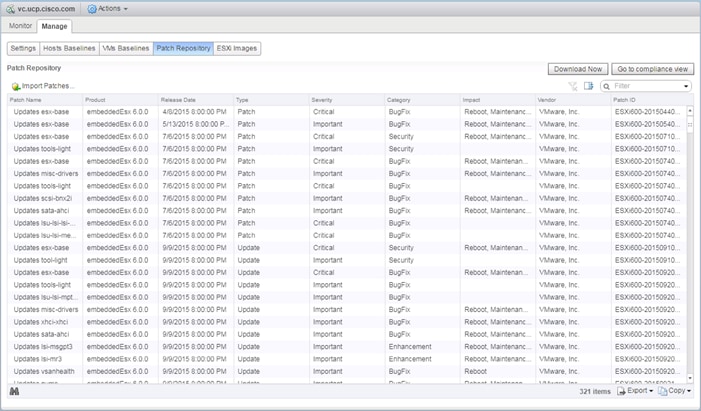This screenshot has width=701, height=411.
Task: Click the vCenter server icon beside vc.ucp.cisco.com
Action: click(10, 9)
